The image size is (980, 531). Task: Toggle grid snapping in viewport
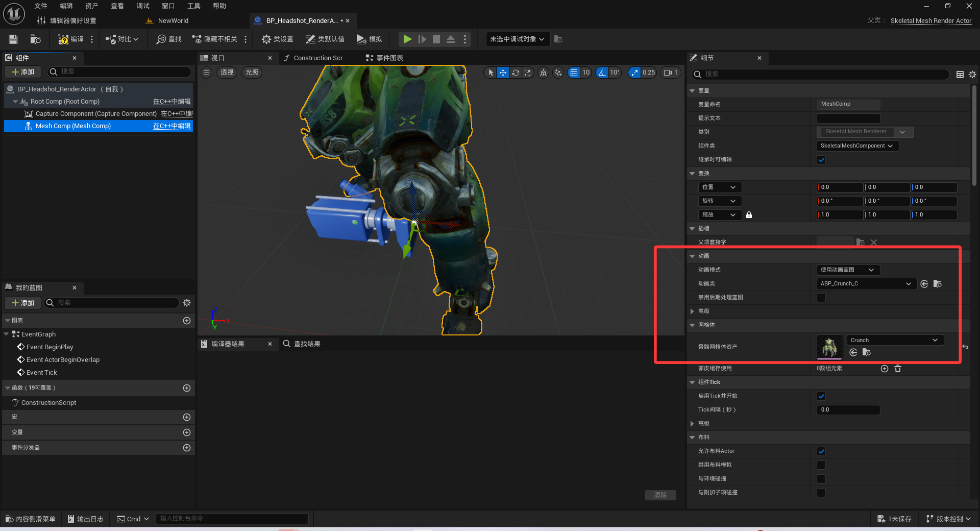click(x=574, y=73)
